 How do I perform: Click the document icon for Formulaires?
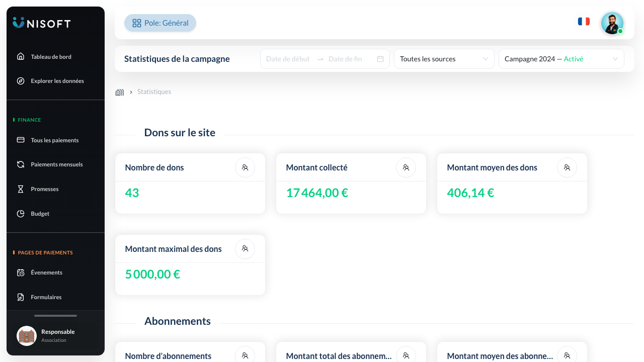(21, 297)
